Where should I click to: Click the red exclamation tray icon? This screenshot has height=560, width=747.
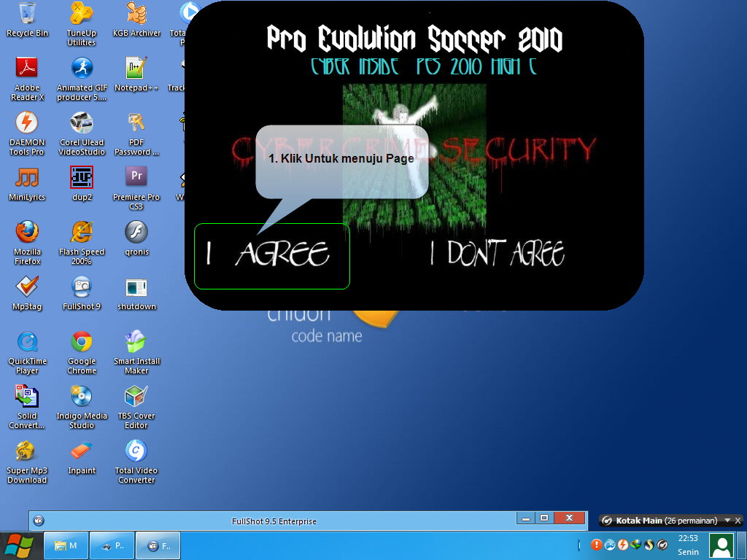(596, 544)
